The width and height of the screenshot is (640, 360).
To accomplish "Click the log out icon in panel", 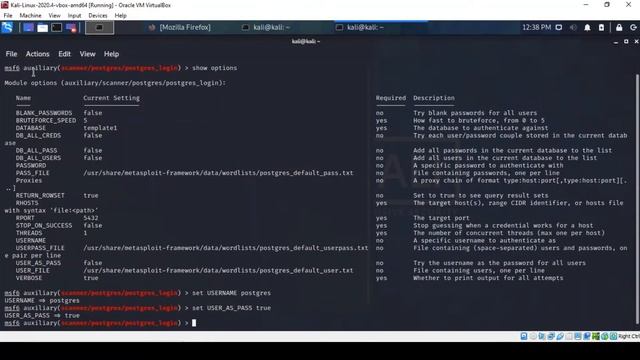I will point(633,27).
